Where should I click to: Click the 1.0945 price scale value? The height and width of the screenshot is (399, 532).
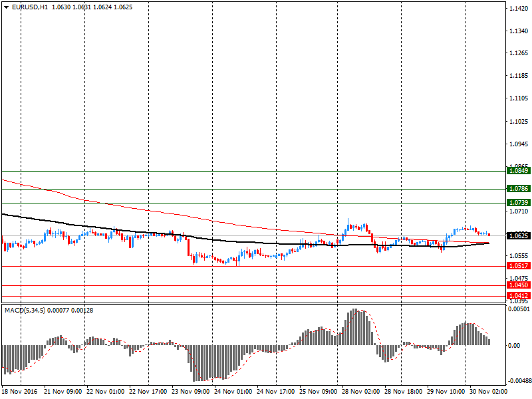click(x=519, y=144)
